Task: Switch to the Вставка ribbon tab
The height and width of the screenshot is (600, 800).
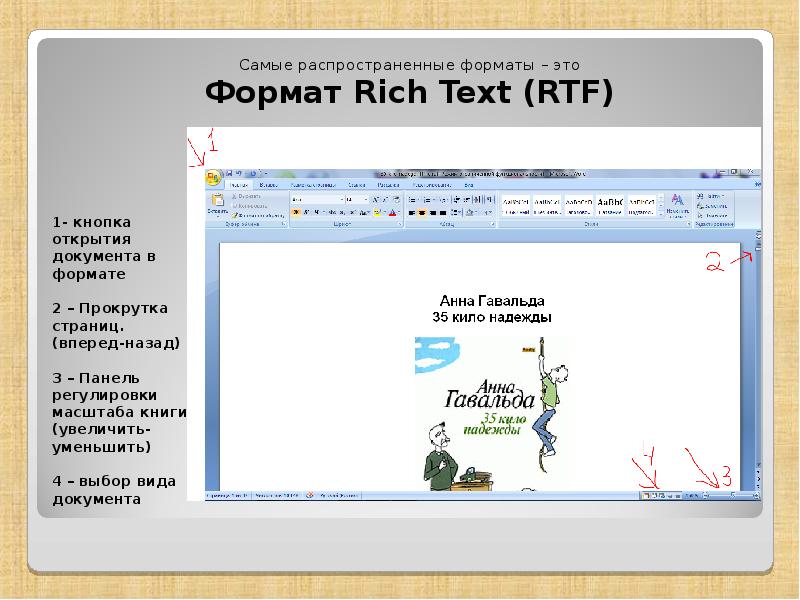Action: [x=266, y=184]
